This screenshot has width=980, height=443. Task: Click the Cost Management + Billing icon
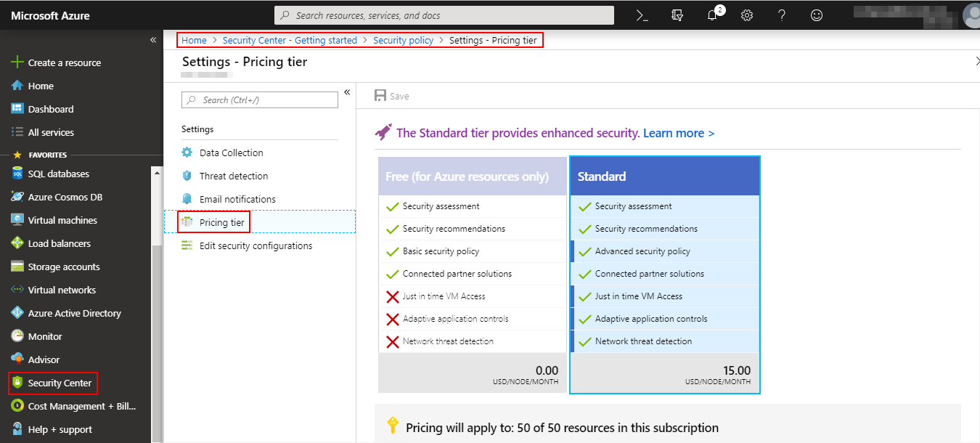click(x=17, y=406)
